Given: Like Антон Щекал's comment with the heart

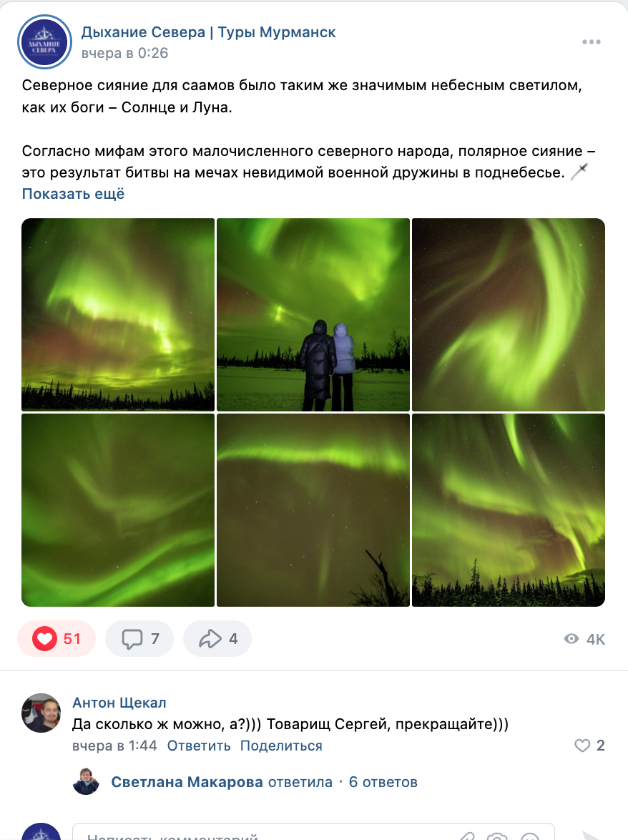Looking at the screenshot, I should (x=582, y=745).
